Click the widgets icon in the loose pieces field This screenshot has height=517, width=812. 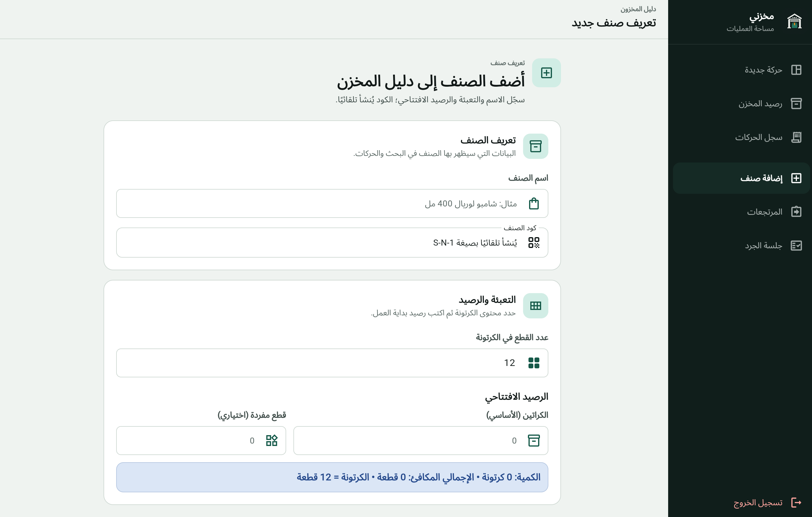click(x=272, y=441)
